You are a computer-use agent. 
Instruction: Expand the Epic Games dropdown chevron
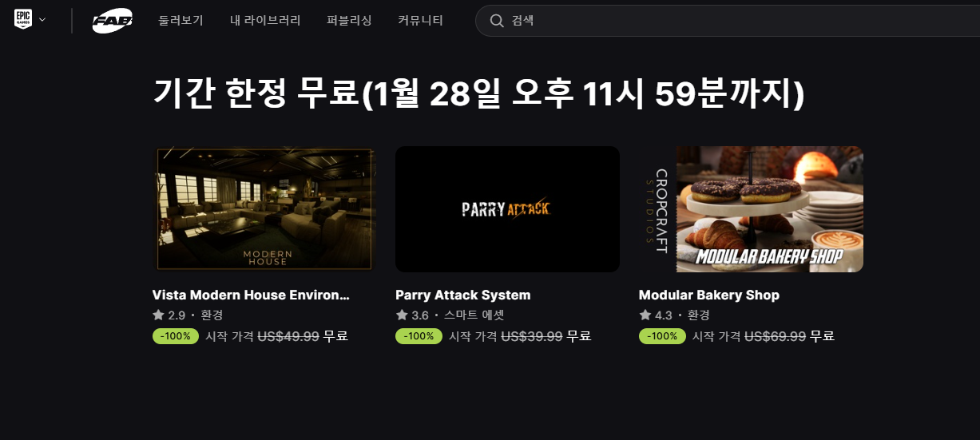[x=42, y=19]
